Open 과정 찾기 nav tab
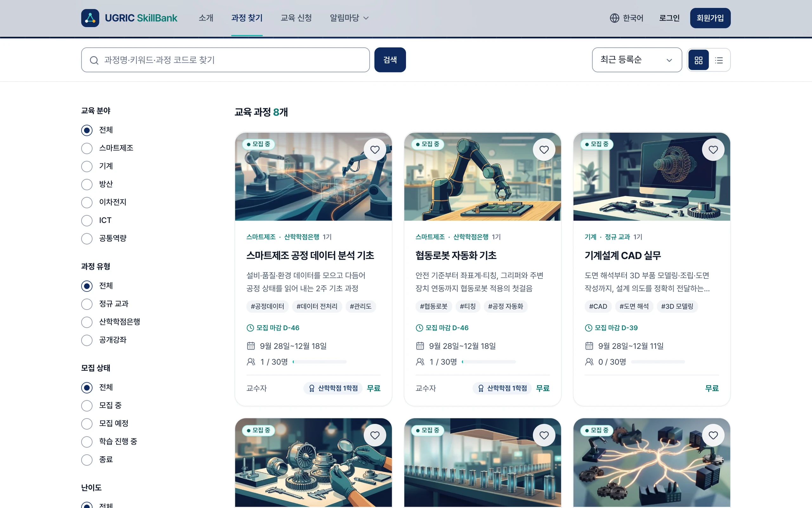812x508 pixels. [x=247, y=18]
